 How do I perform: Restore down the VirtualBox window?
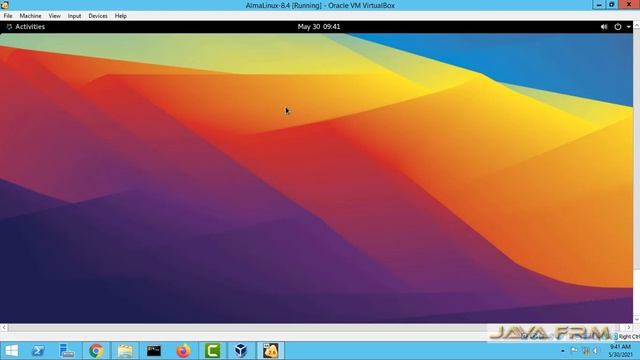[x=611, y=5]
